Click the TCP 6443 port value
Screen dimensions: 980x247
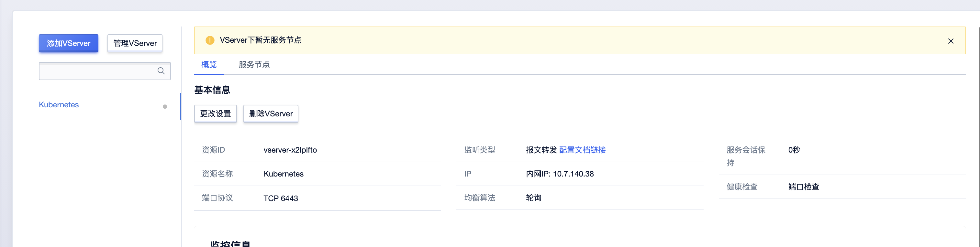[x=280, y=199]
